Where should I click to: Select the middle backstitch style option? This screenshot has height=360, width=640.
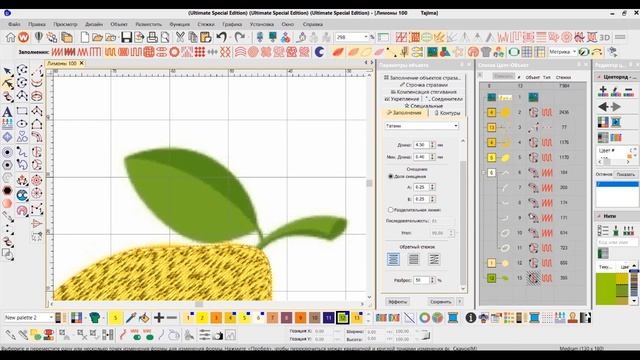point(413,259)
